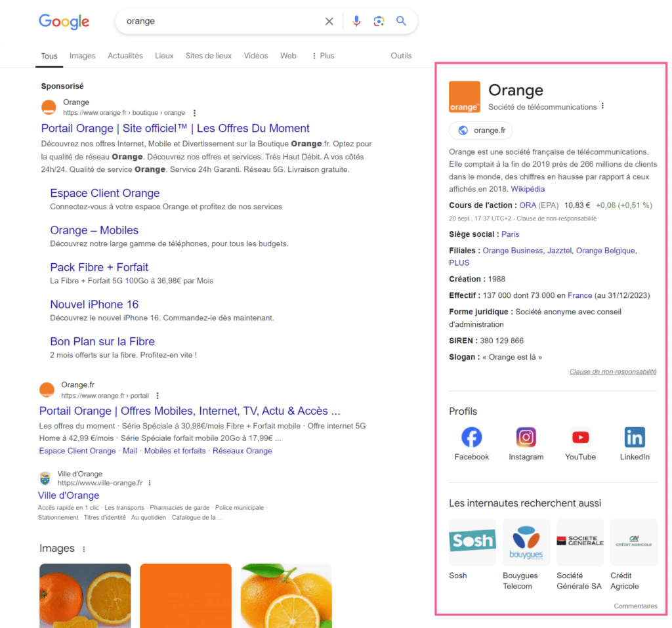The width and height of the screenshot is (672, 628).
Task: Open the oranges with leaves image thumbnail
Action: [286, 595]
